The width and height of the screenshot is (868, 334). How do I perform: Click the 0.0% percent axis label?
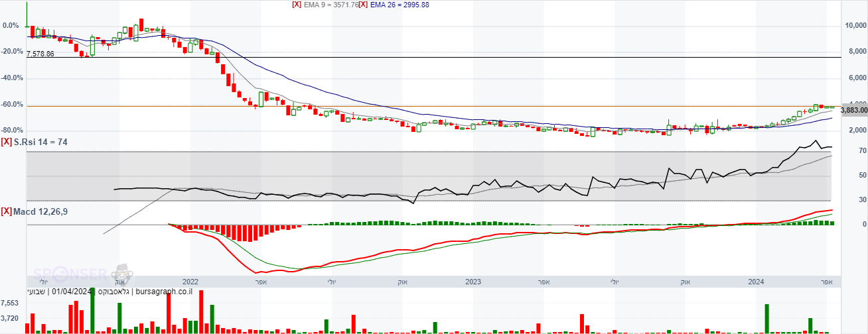[11, 26]
